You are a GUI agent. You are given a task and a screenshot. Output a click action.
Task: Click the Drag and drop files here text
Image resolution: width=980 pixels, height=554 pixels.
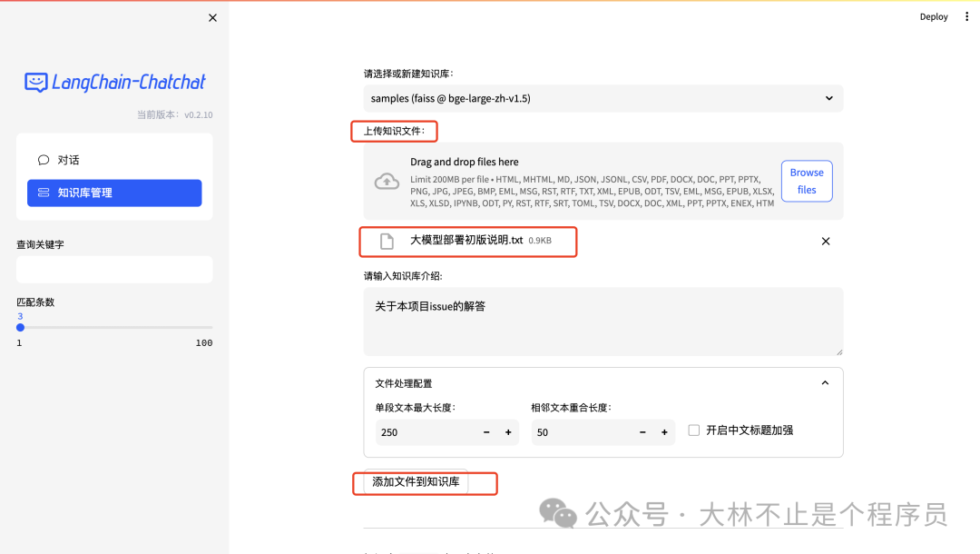[465, 162]
